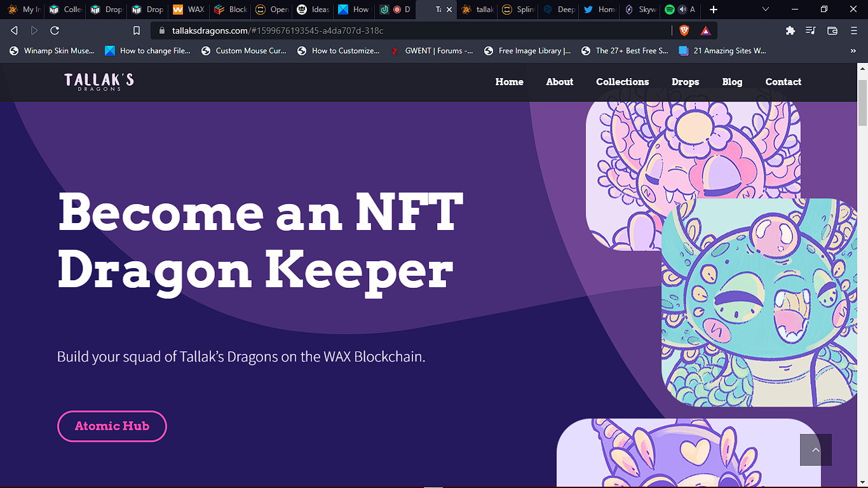Switch to the 'Skyw' tab
Viewport: 868px width, 488px height.
coord(641,10)
